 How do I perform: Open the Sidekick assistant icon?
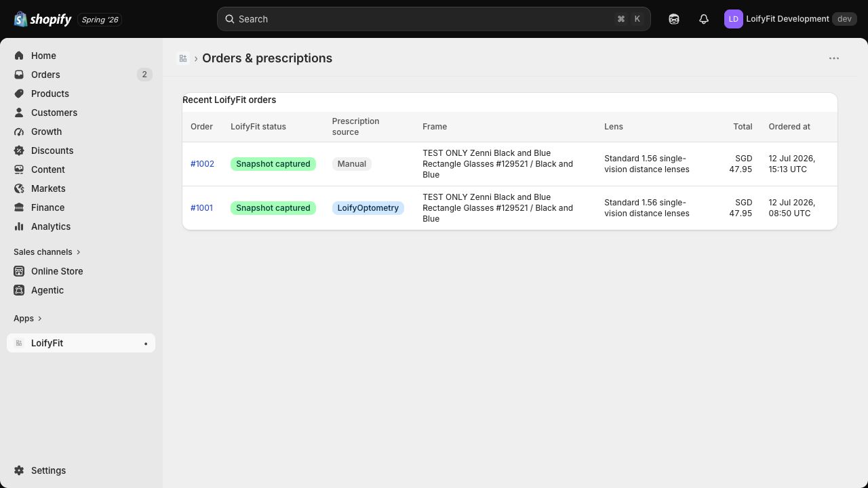pyautogui.click(x=674, y=19)
